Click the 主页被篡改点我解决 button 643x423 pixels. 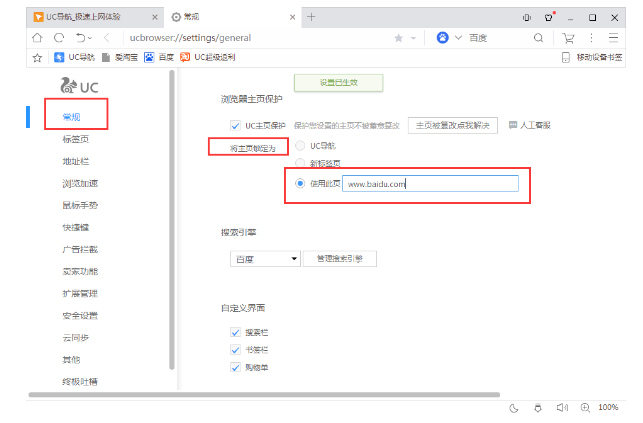(453, 125)
